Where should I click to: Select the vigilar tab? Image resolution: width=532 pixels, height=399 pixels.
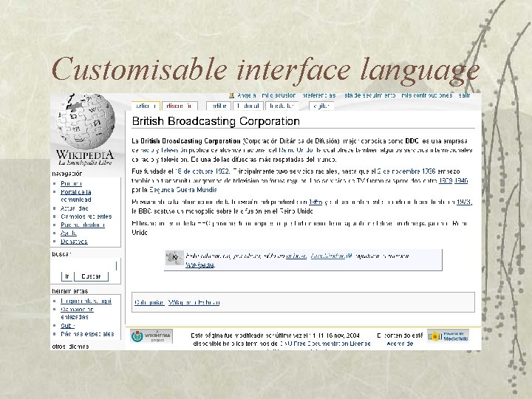[321, 106]
